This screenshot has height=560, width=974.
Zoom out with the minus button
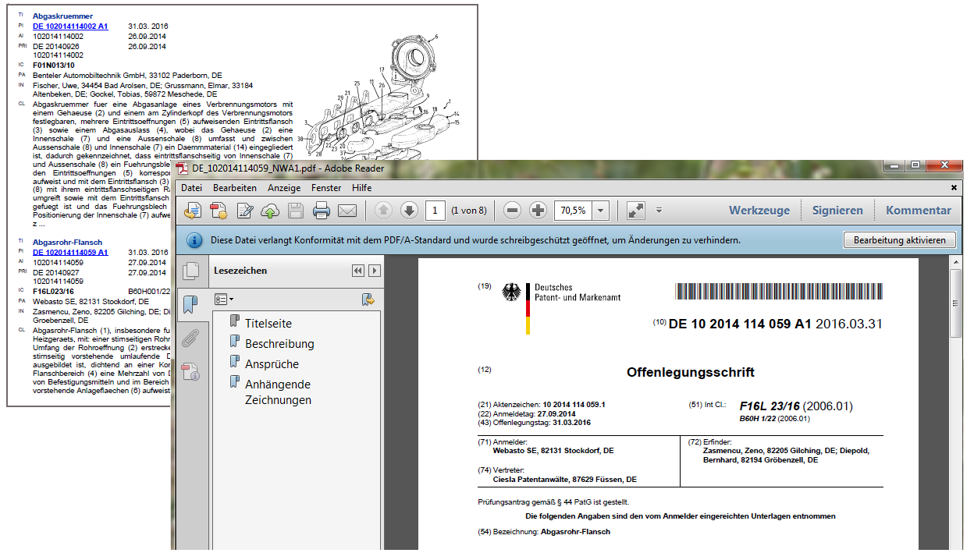point(512,211)
